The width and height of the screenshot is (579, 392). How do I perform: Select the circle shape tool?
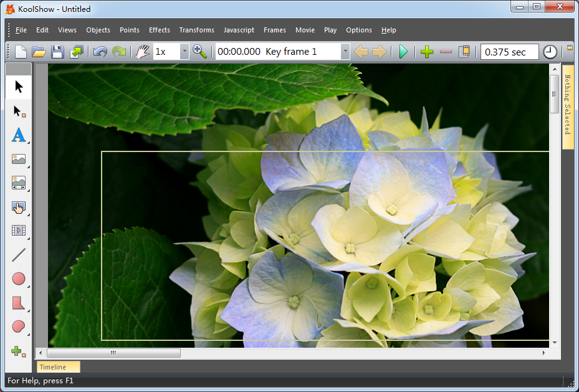click(19, 279)
